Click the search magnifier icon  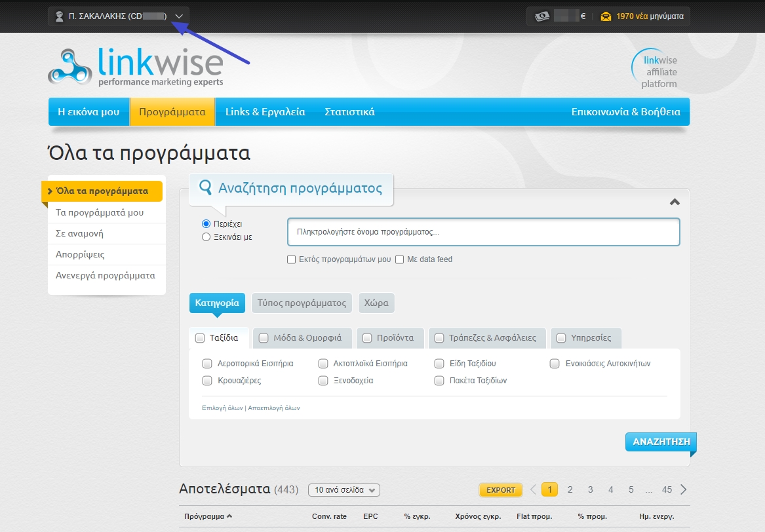tap(205, 188)
